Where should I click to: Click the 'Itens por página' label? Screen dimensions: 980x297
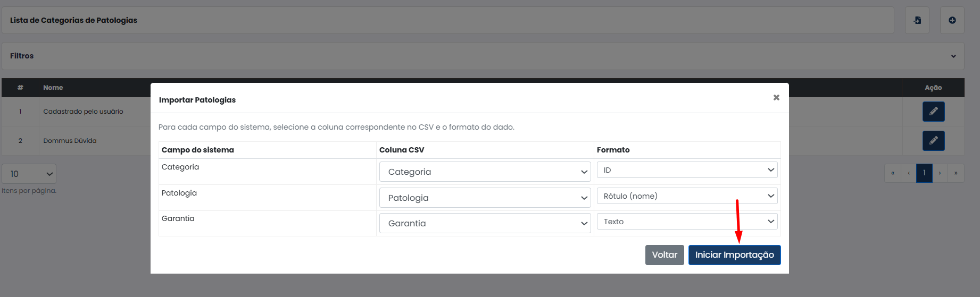pos(29,191)
